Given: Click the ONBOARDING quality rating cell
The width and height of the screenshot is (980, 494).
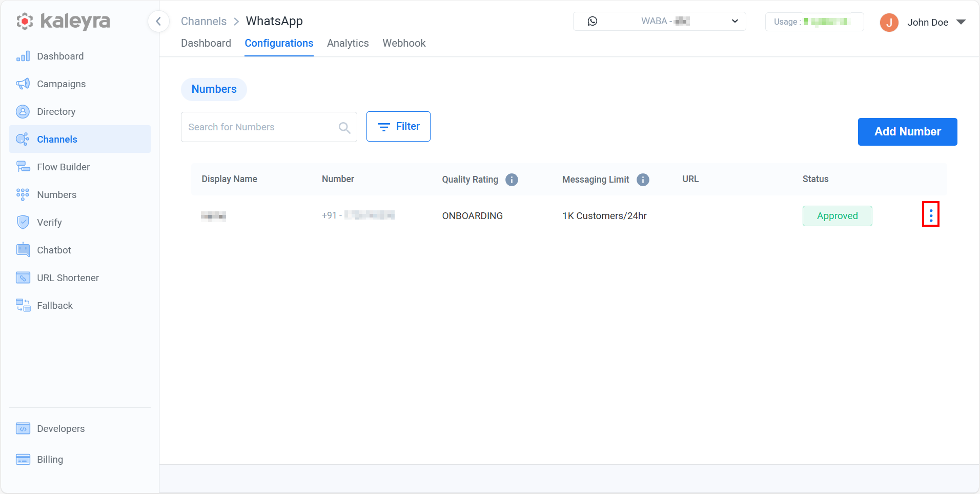Looking at the screenshot, I should tap(473, 216).
